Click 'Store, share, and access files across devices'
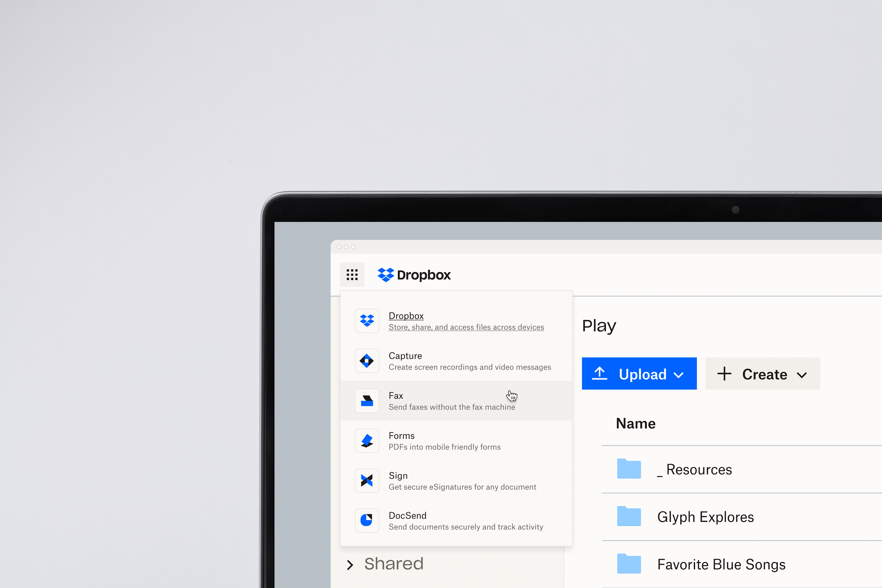Screen dimensions: 882x588 click(x=466, y=327)
